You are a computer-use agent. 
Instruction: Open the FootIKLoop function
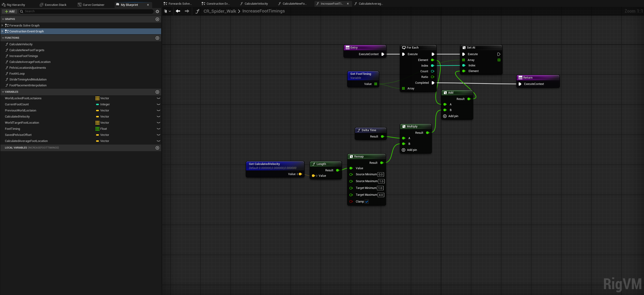[17, 74]
